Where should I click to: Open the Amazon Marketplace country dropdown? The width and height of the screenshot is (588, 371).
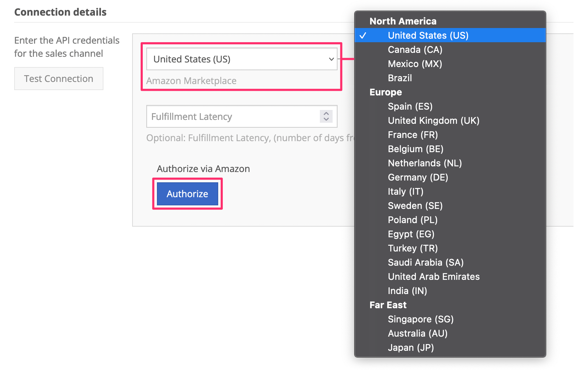242,59
